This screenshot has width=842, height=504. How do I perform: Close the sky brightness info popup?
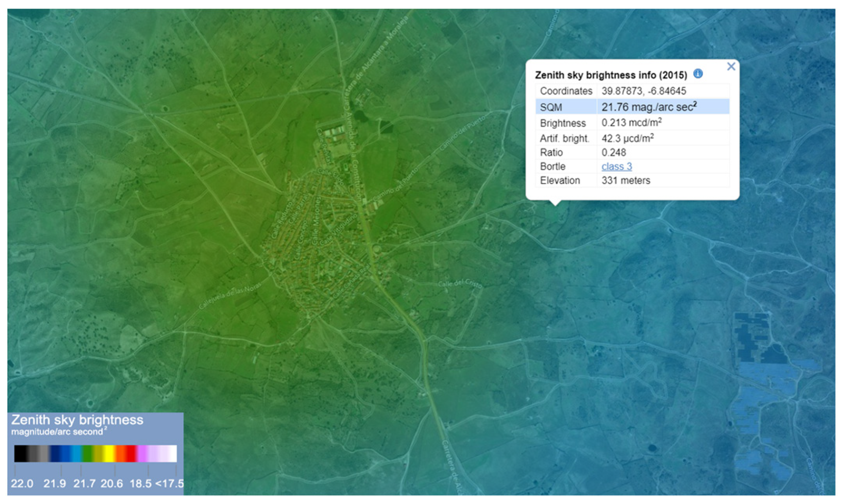[x=731, y=66]
